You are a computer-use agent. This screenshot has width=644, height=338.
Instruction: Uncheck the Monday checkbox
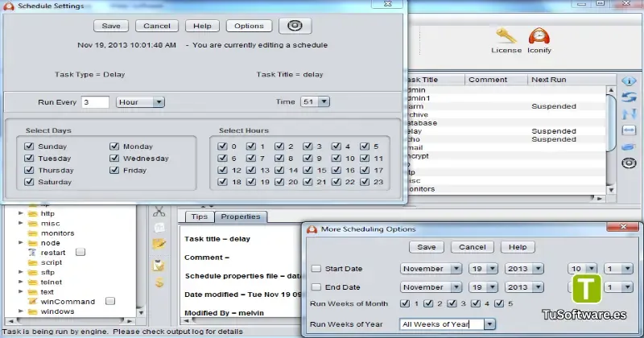114,146
